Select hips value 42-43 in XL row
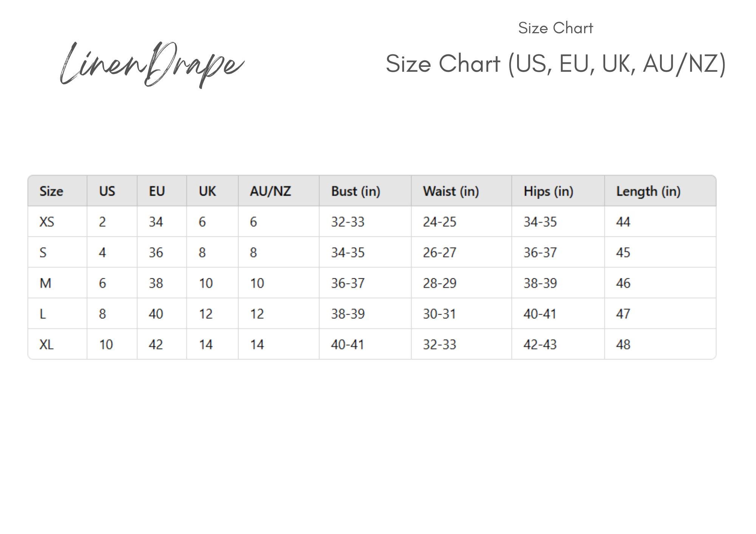The width and height of the screenshot is (756, 534). click(540, 344)
